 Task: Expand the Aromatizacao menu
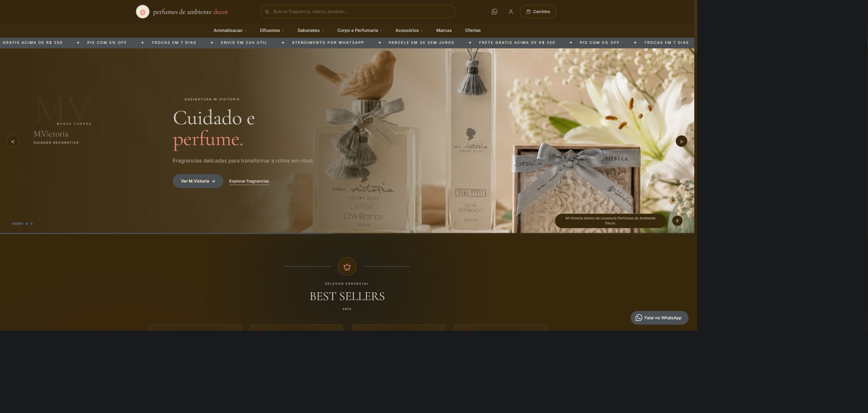click(x=230, y=30)
